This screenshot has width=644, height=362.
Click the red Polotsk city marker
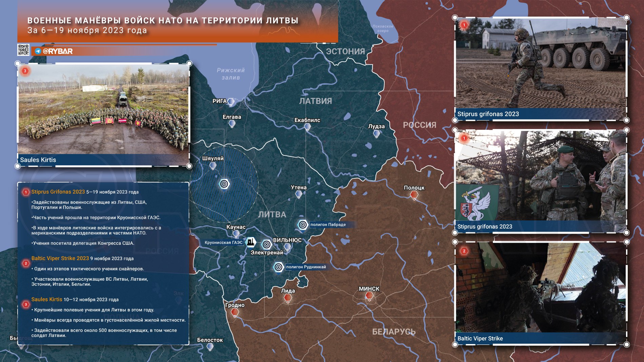pyautogui.click(x=414, y=195)
